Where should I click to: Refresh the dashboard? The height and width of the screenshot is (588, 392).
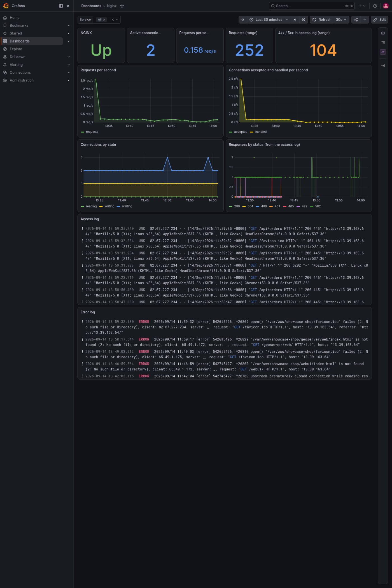pos(322,20)
